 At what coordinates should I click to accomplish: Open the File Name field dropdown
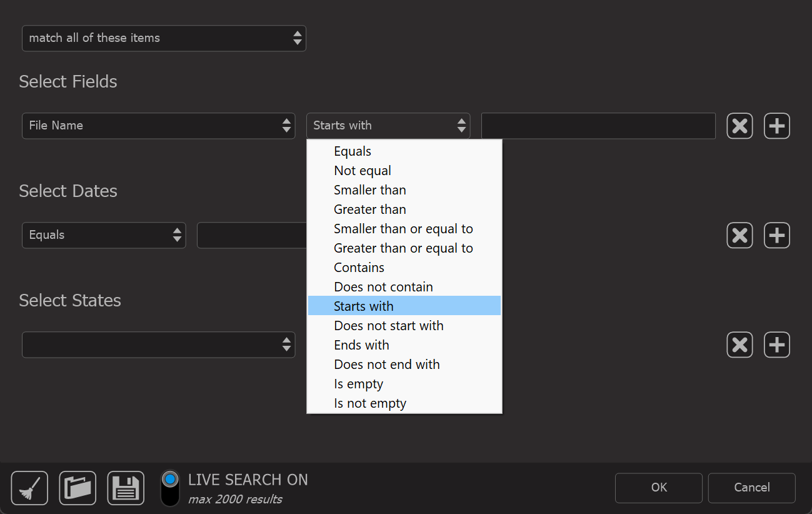158,126
